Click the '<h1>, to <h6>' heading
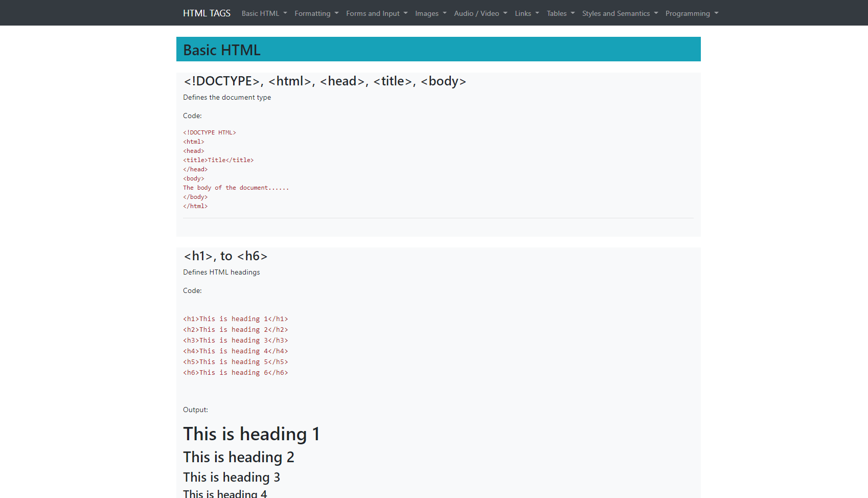This screenshot has height=498, width=868. 225,256
